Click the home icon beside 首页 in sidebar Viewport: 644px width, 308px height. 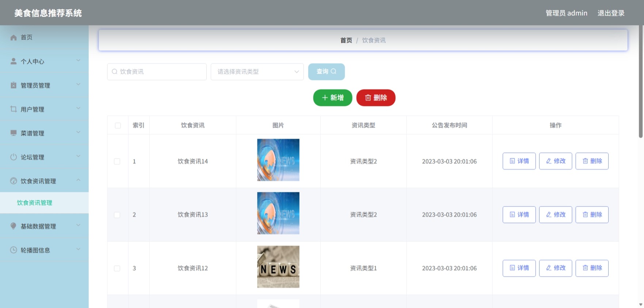point(14,38)
